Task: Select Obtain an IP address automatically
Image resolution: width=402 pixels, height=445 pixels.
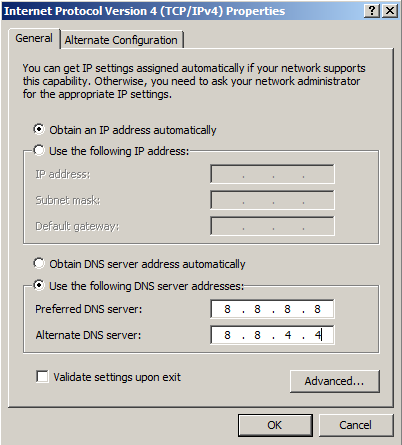Action: click(39, 129)
